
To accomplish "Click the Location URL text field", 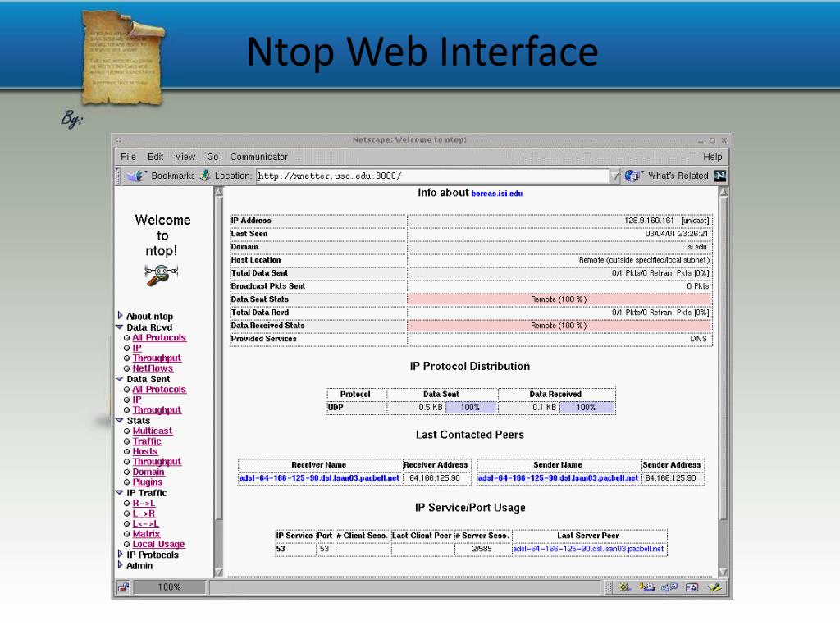I will tap(433, 176).
